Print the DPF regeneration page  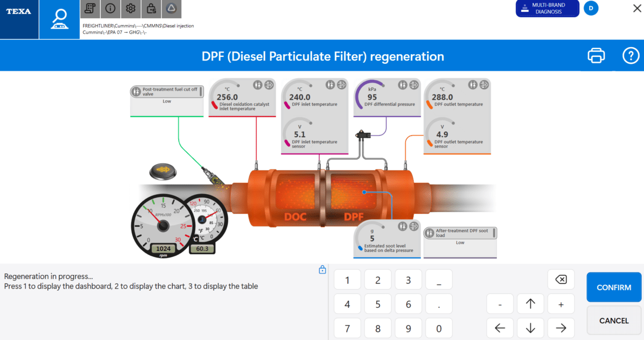596,55
